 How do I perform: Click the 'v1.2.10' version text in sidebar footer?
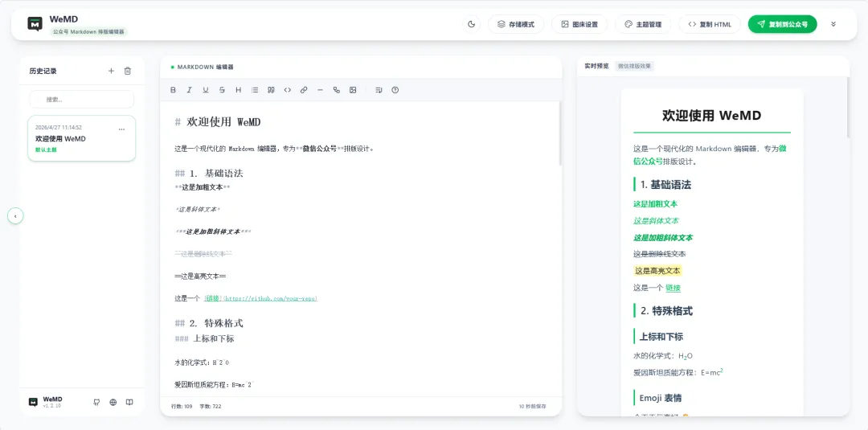coord(52,406)
